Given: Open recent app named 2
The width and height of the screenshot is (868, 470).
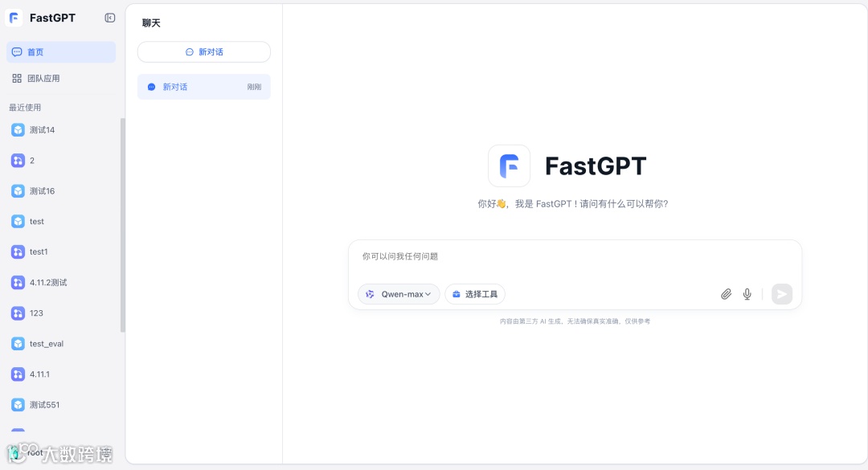Looking at the screenshot, I should coord(61,161).
